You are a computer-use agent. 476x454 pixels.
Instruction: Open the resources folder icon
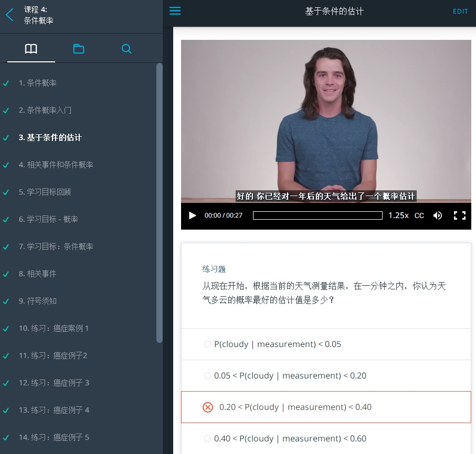tap(79, 48)
